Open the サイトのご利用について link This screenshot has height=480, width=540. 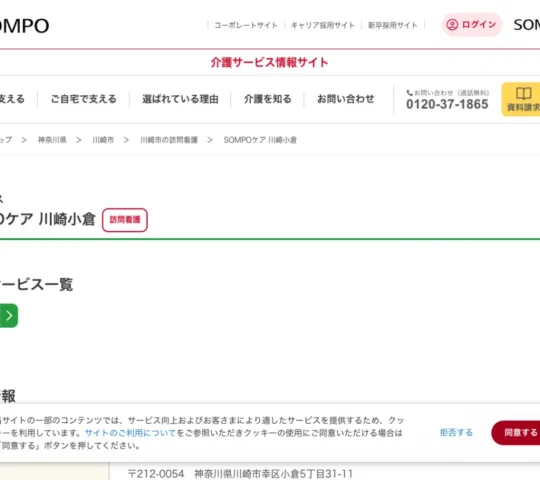130,433
